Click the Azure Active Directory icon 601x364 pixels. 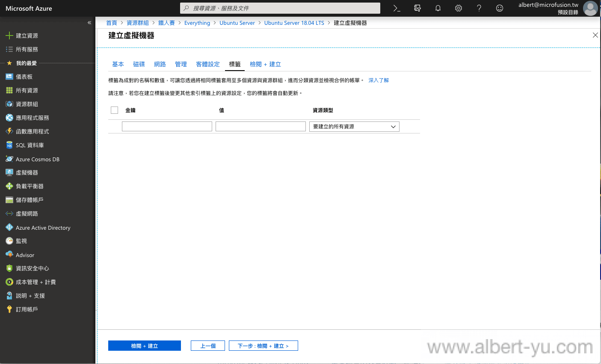pyautogui.click(x=9, y=227)
